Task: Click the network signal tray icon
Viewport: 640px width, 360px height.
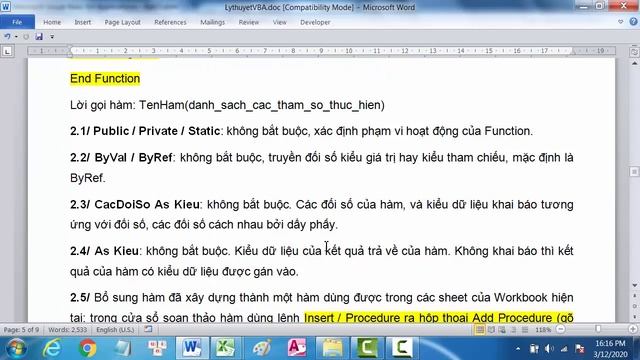Action: (x=564, y=349)
